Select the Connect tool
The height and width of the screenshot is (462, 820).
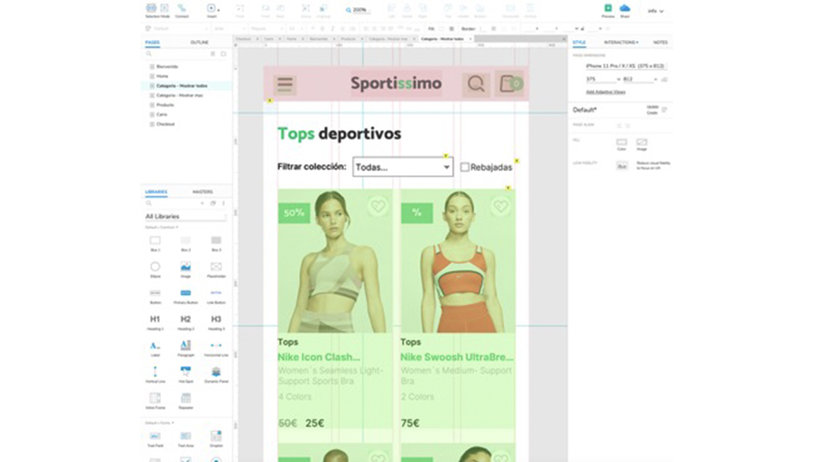[x=182, y=8]
